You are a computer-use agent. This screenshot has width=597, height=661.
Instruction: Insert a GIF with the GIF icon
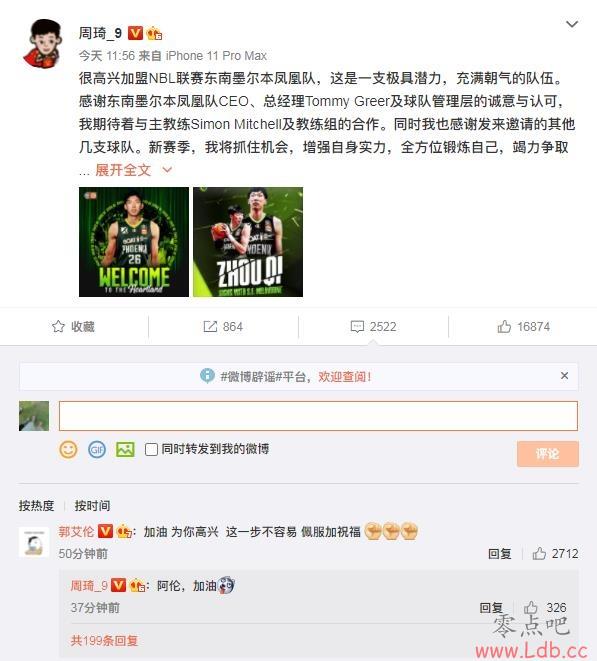coord(97,449)
